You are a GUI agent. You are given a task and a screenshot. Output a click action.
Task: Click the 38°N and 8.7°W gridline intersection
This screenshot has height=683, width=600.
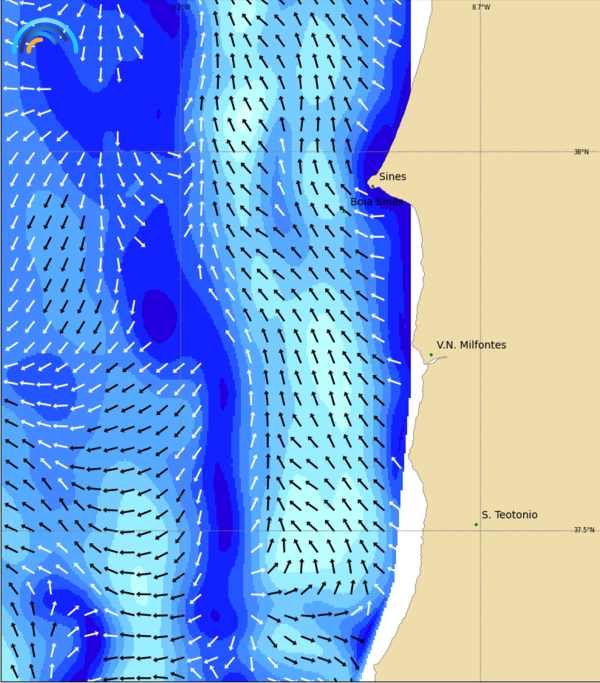(480, 152)
